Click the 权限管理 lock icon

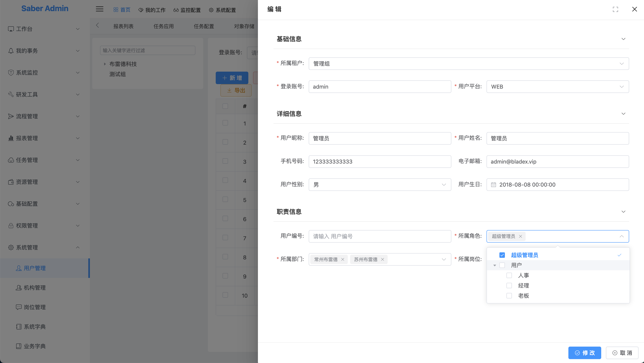point(11,226)
